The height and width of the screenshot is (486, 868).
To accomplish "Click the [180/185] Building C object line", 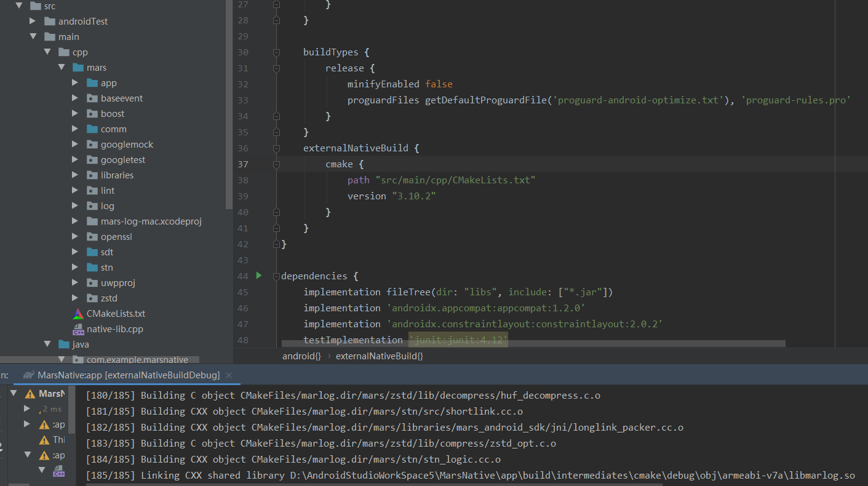I will click(x=343, y=396).
